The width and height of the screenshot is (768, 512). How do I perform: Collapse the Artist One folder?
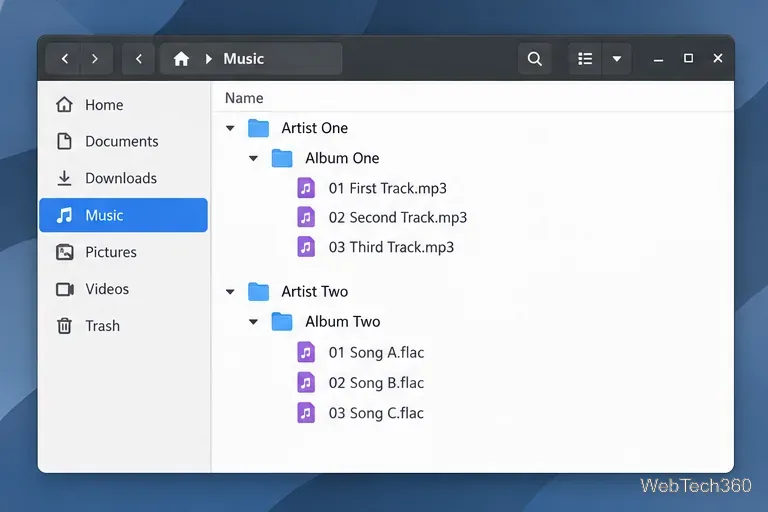click(230, 128)
